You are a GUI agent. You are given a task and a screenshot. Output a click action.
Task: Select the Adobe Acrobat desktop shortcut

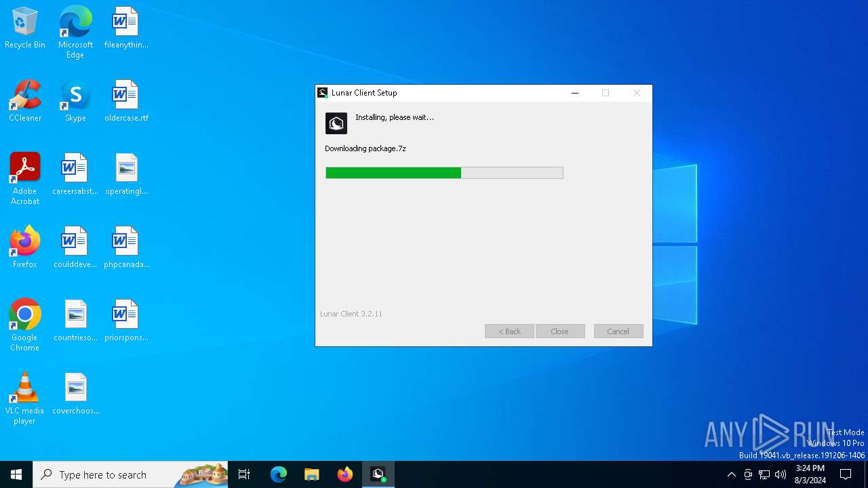pos(25,179)
